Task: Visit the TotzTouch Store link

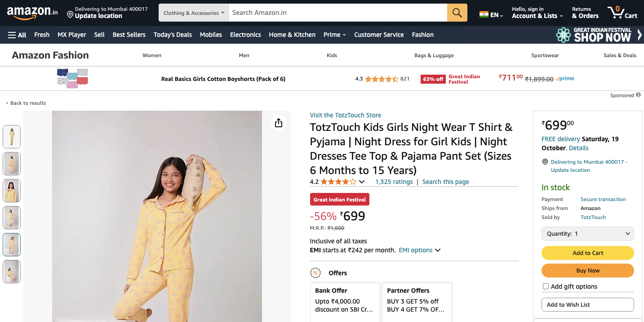Action: [x=345, y=115]
